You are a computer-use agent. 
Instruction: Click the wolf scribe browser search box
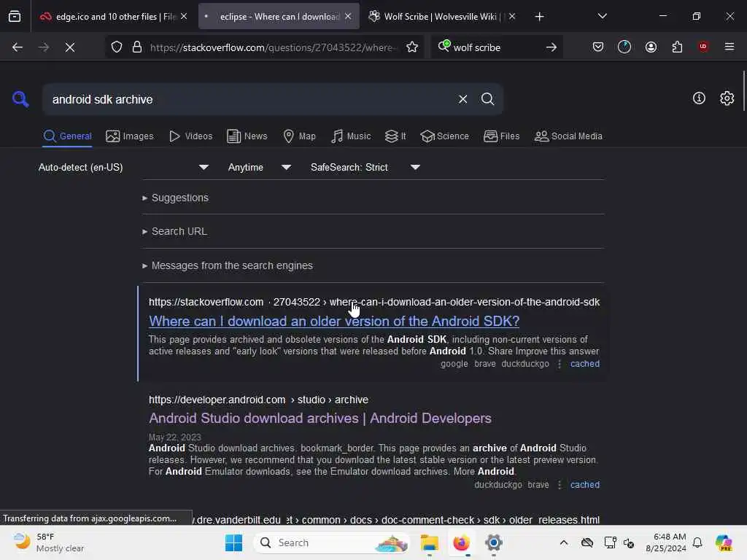point(495,47)
